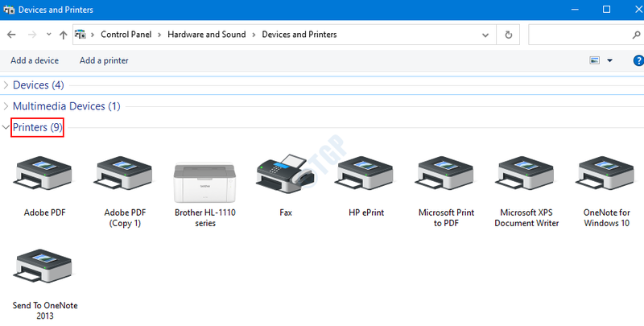Navigate to Control Panel breadcrumb
This screenshot has width=644, height=326.
pos(126,35)
